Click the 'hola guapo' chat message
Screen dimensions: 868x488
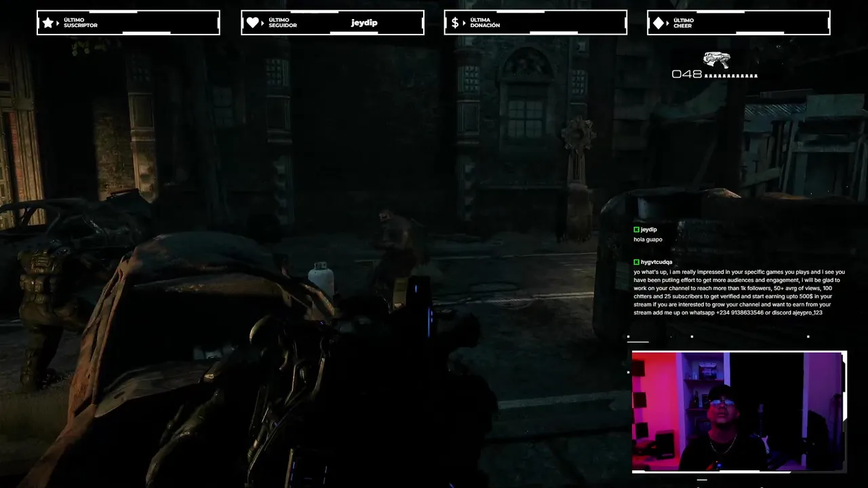pyautogui.click(x=648, y=239)
